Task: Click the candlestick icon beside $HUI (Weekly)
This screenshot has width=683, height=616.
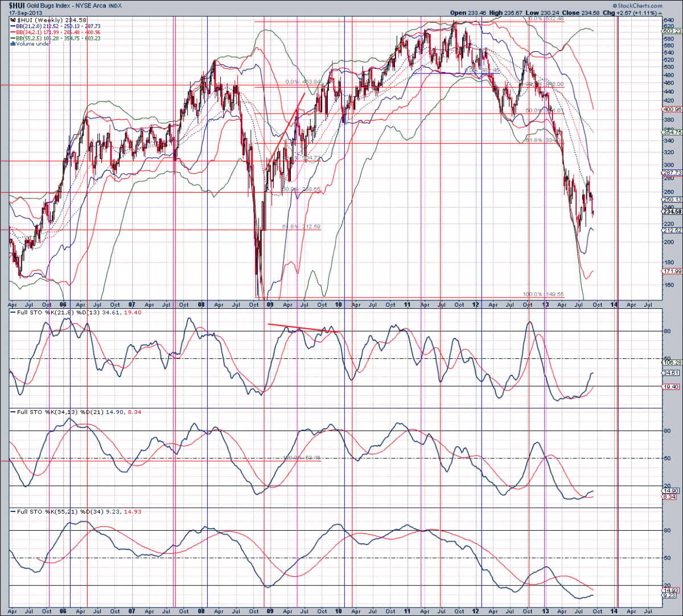Action: click(13, 19)
